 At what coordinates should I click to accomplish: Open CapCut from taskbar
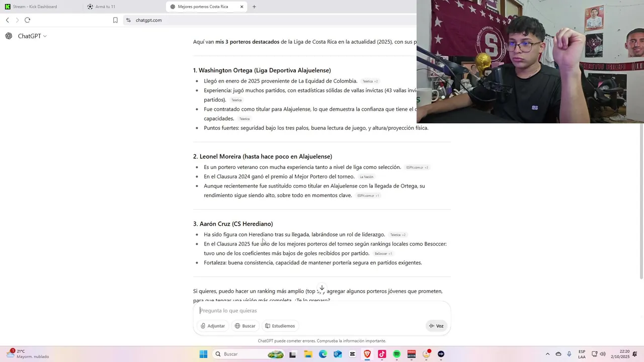352,354
